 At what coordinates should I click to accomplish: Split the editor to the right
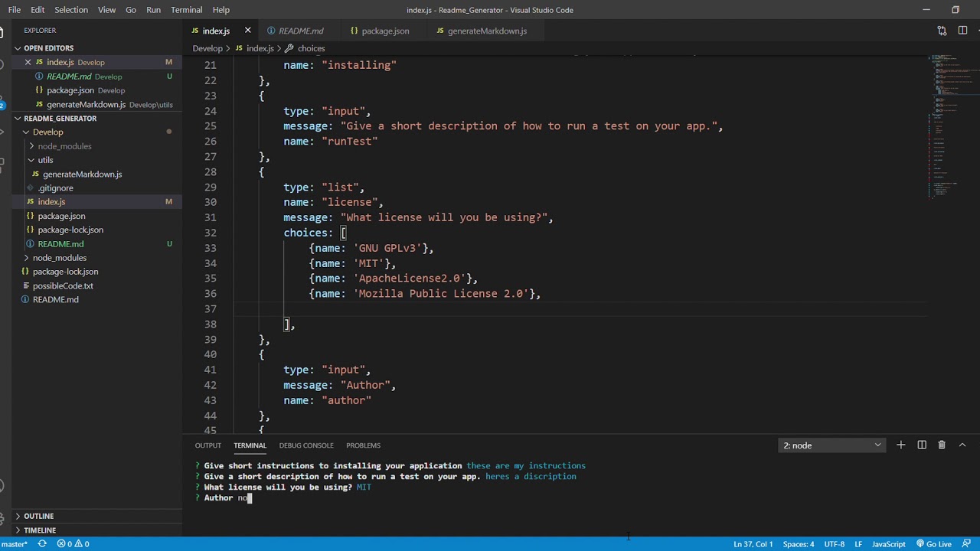point(962,31)
